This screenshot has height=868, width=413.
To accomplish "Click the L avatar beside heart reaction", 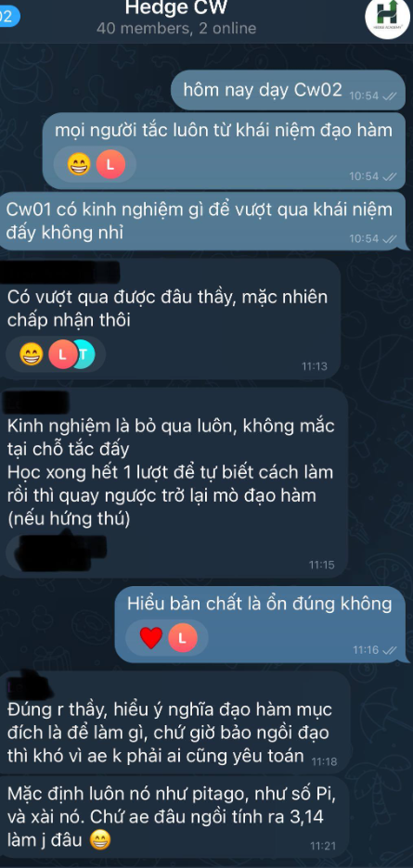I will point(183,638).
